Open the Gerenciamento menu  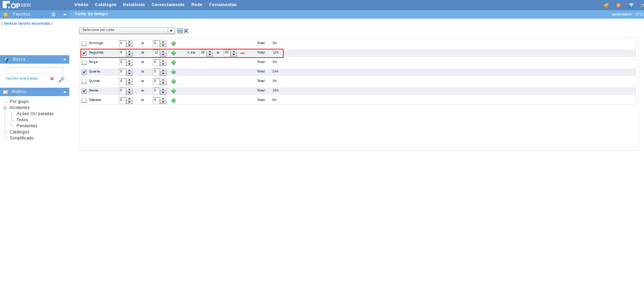pos(168,5)
